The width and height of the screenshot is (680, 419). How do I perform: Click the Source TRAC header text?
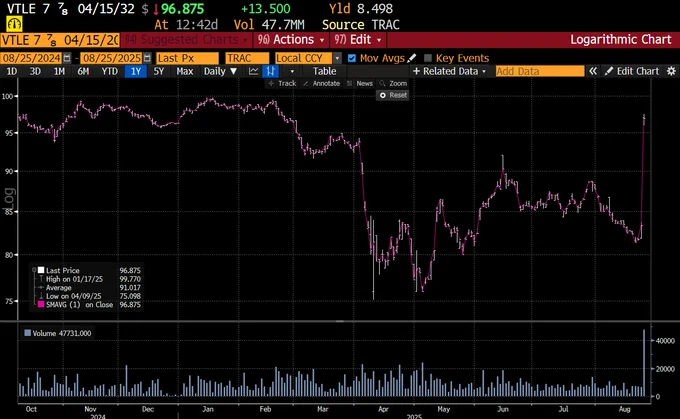(360, 25)
